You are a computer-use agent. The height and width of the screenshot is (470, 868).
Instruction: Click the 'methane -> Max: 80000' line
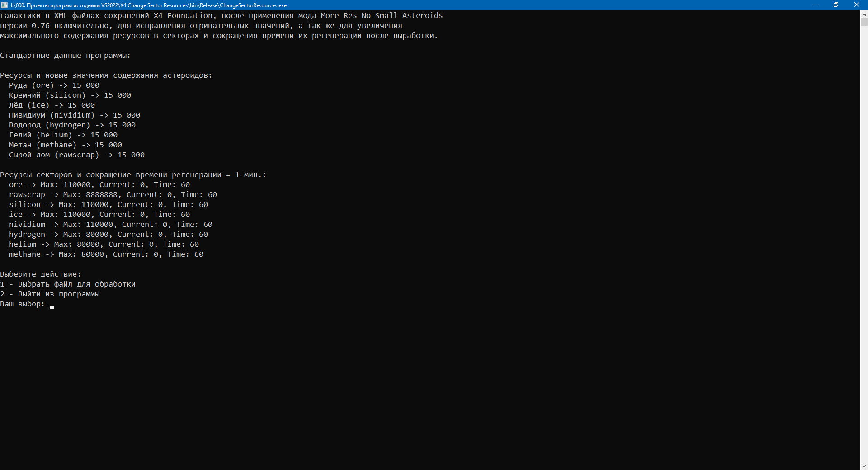pos(106,254)
